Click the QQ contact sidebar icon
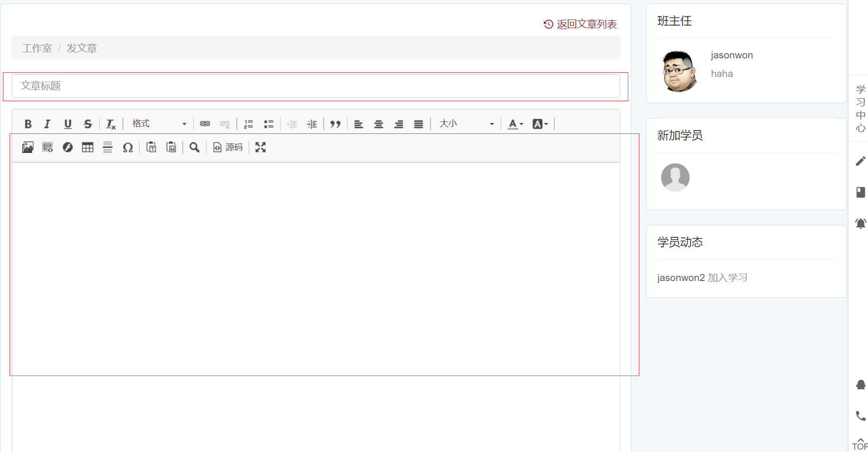This screenshot has height=452, width=868. click(860, 385)
